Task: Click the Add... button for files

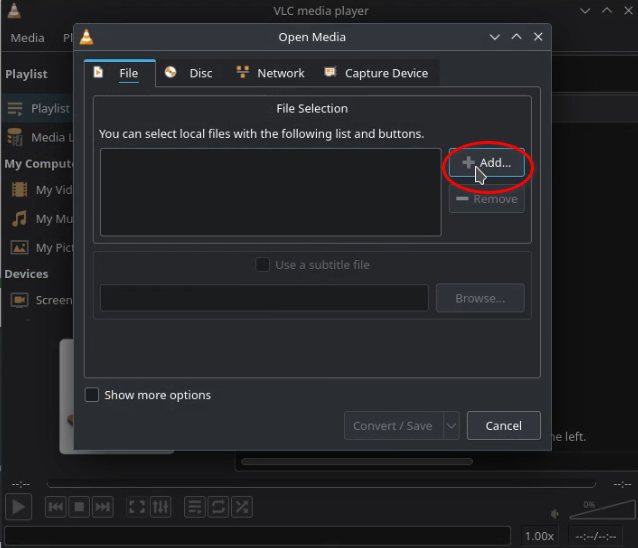Action: (487, 163)
